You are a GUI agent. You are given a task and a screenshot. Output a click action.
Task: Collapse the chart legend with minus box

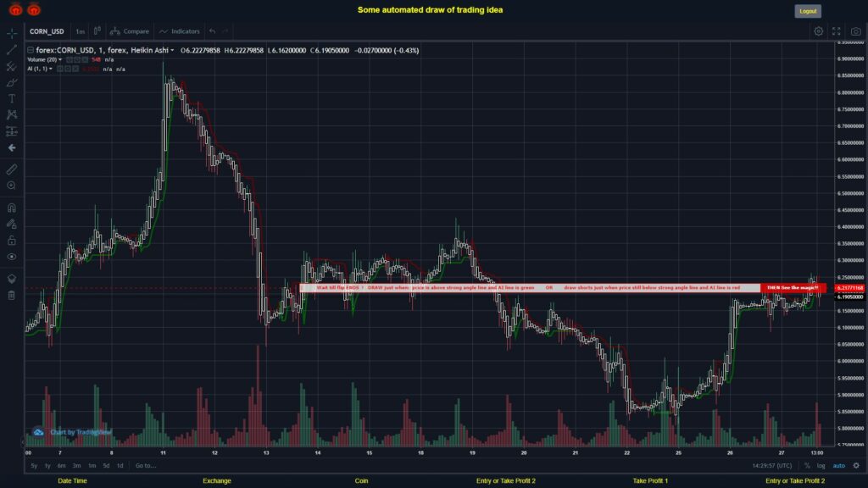31,50
